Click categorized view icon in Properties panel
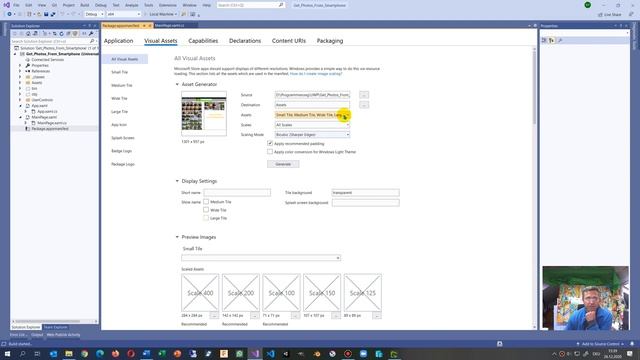The height and width of the screenshot is (360, 640). click(x=544, y=40)
